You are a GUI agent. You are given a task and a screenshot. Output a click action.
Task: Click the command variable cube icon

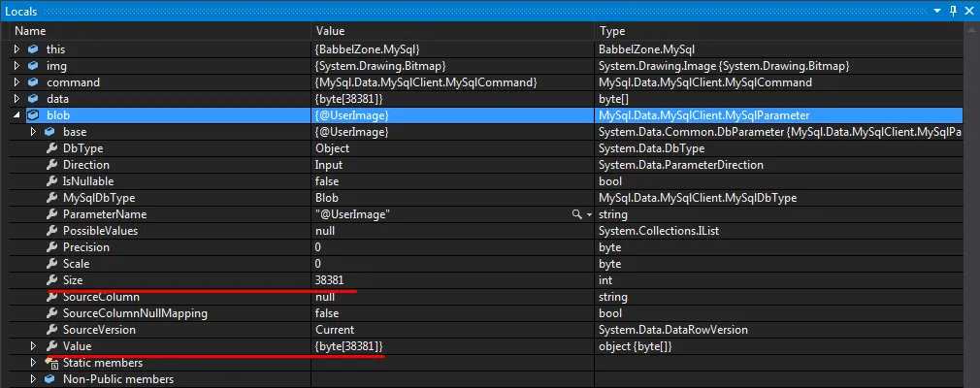coord(33,81)
